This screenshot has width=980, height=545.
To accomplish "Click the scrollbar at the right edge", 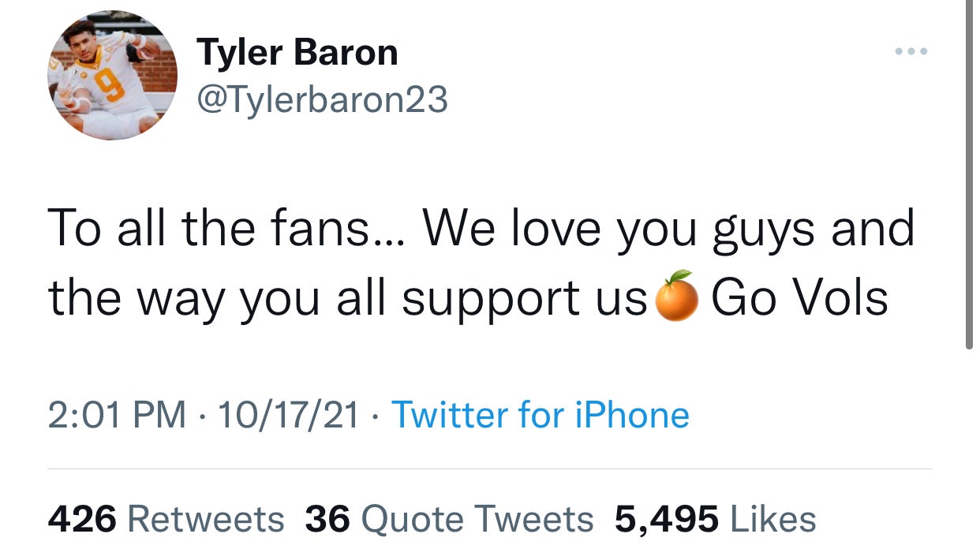I will pyautogui.click(x=969, y=174).
